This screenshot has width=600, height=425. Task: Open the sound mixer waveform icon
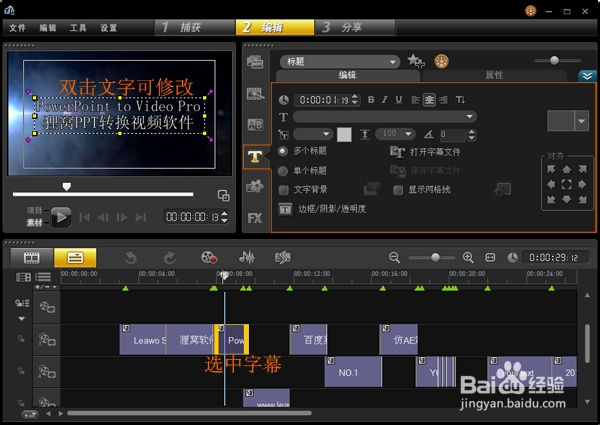tap(247, 257)
